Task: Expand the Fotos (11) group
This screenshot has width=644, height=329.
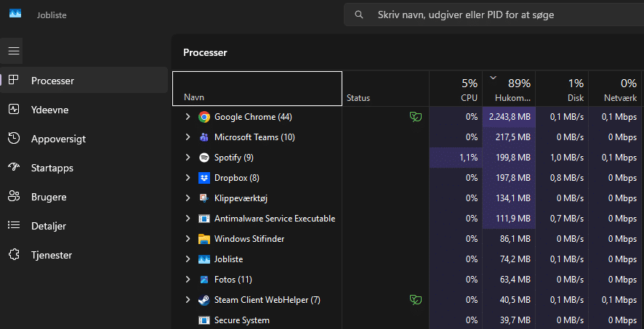Action: [188, 280]
